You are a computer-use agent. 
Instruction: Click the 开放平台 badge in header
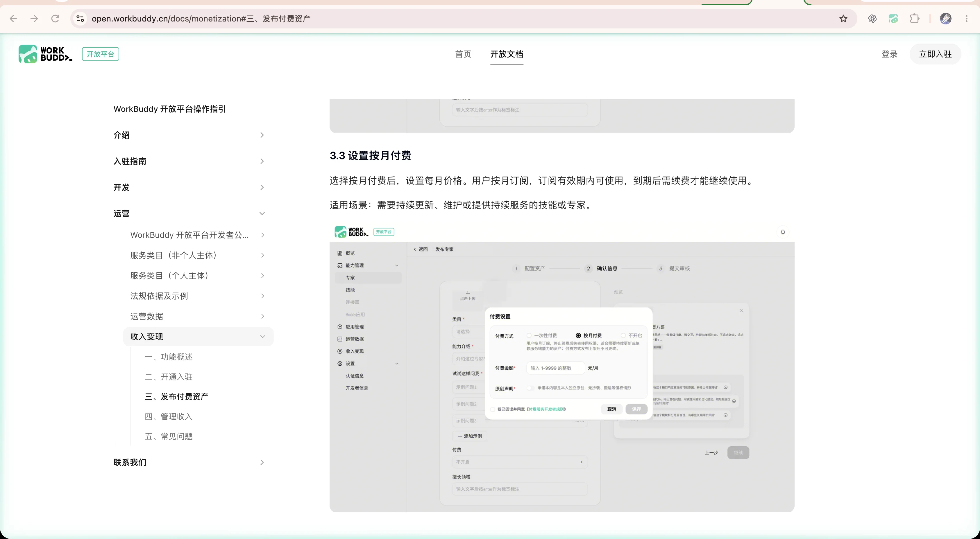(101, 54)
